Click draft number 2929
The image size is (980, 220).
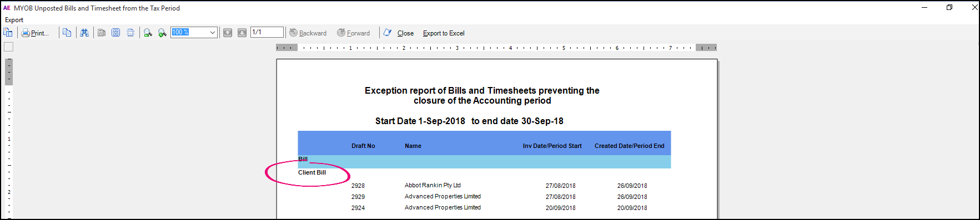pos(358,197)
